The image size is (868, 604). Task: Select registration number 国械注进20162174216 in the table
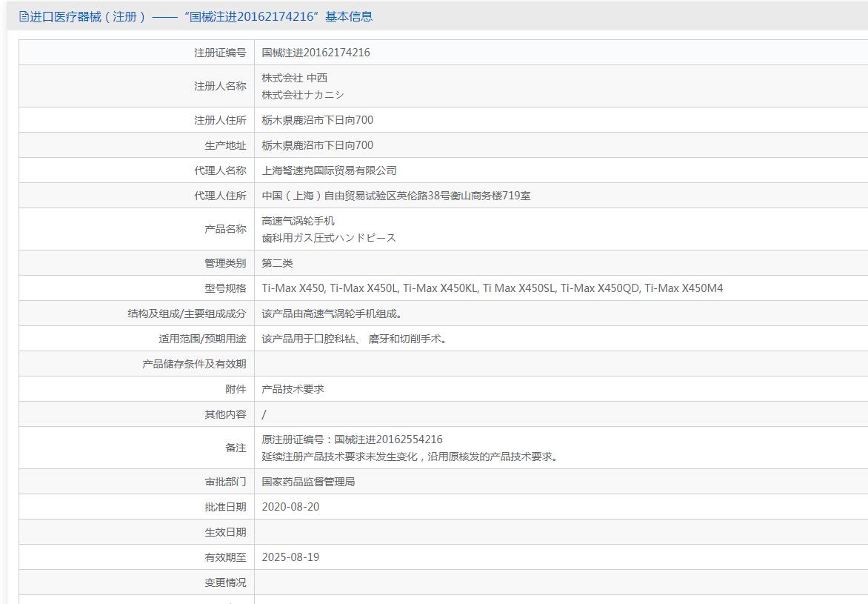pyautogui.click(x=316, y=53)
